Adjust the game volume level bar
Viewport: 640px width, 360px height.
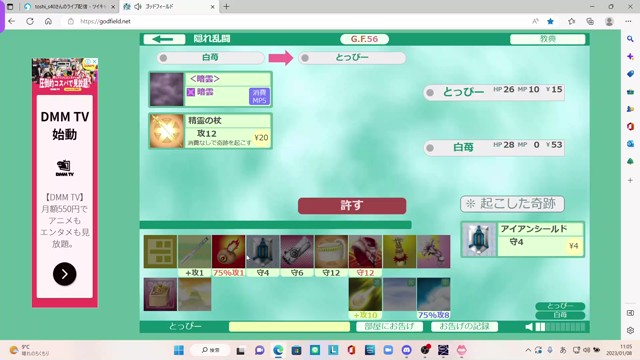click(x=560, y=327)
